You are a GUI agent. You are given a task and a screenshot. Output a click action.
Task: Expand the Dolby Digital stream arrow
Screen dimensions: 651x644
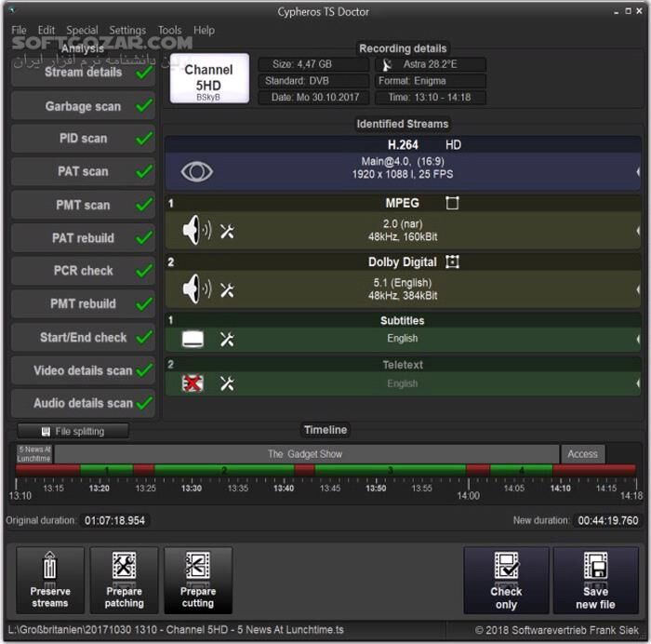638,288
